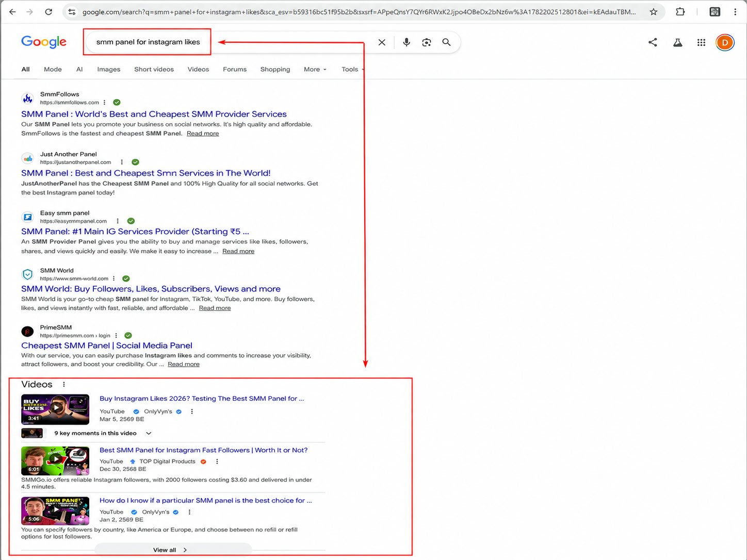Start voice search with the microphone icon
Viewport: 747px width, 560px height.
tap(407, 42)
